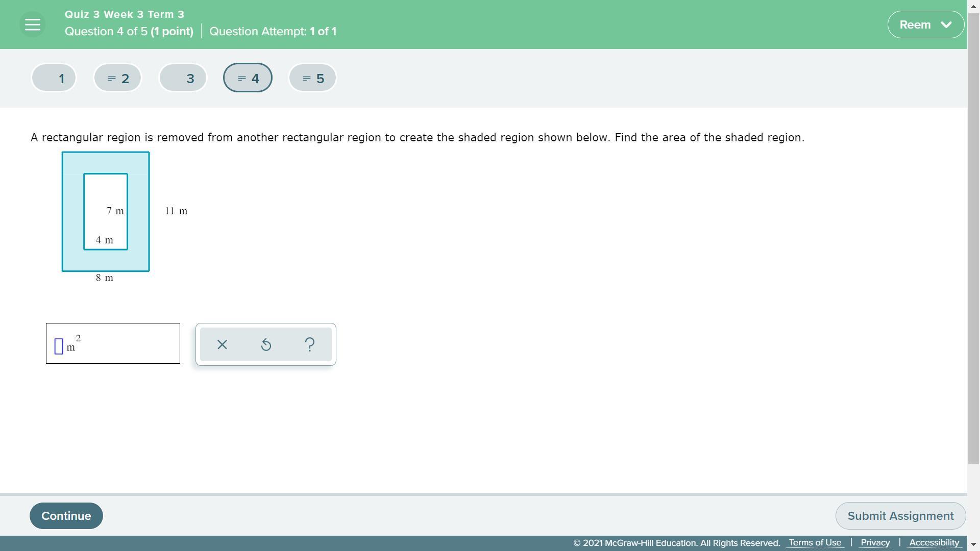Jump to question 5
980x551 pixels.
pos(313,78)
